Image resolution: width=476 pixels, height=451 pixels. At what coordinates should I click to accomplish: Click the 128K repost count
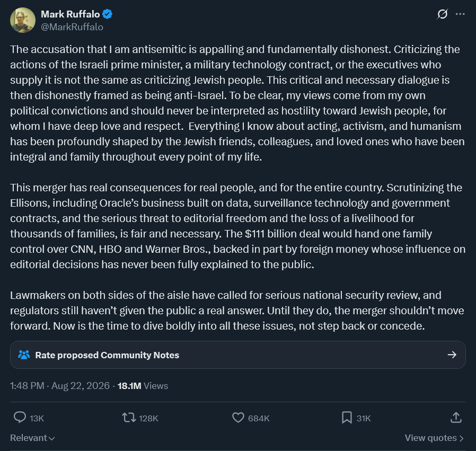[148, 419]
